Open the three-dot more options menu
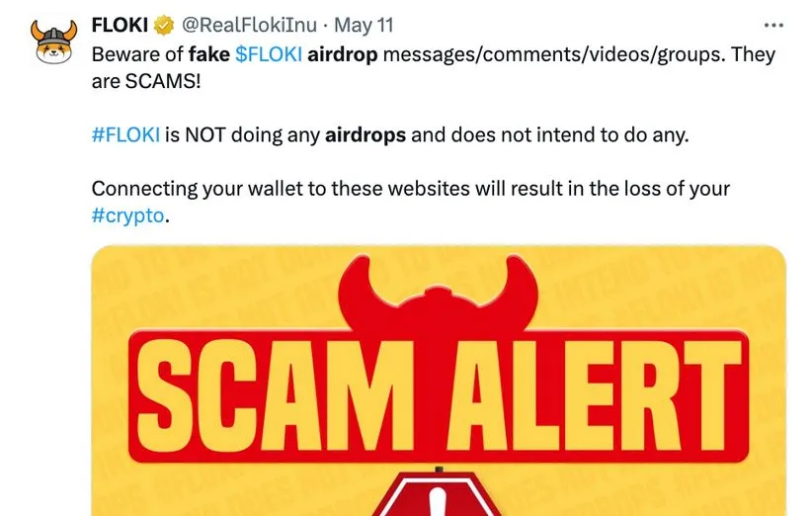 coord(773,25)
